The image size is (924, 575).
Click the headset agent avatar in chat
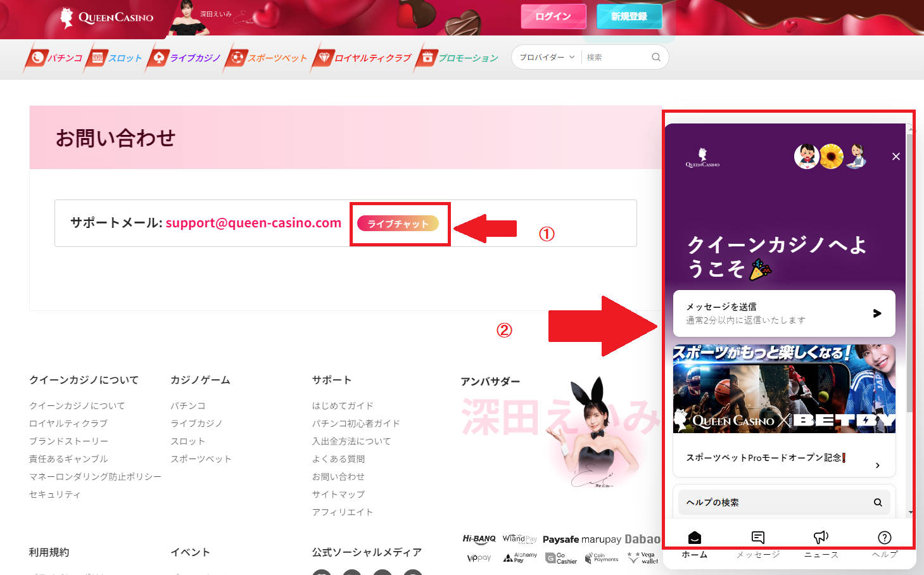tap(856, 156)
